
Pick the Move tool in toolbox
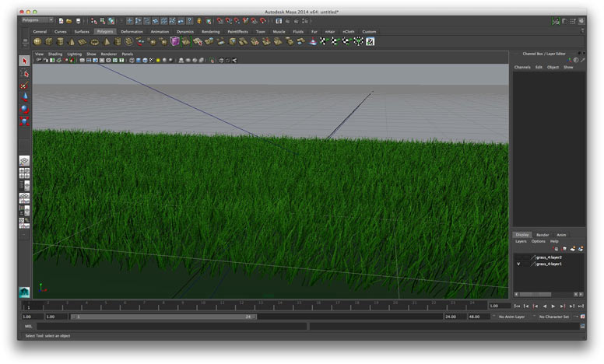coord(24,97)
